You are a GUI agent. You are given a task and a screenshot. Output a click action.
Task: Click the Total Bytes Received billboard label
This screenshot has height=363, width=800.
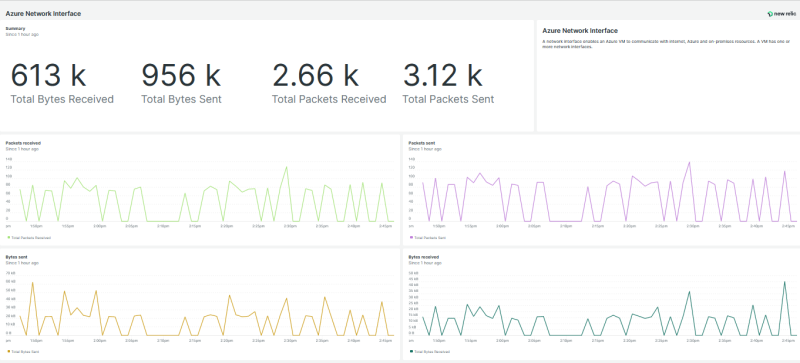point(62,100)
